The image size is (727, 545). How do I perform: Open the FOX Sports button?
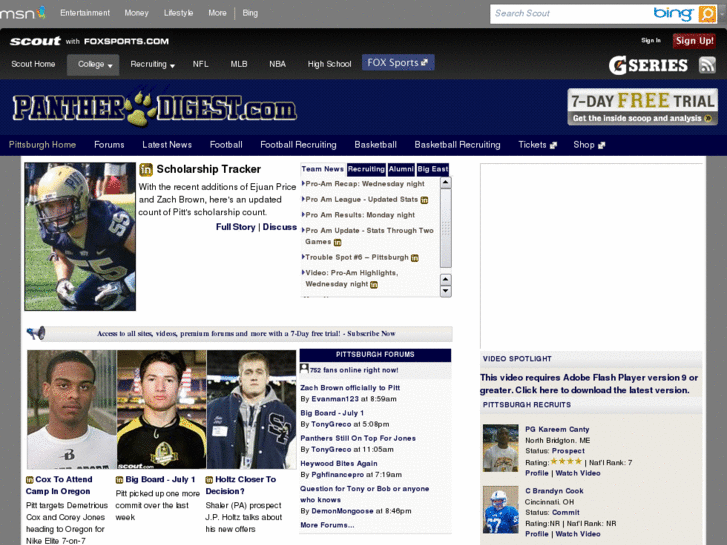(x=398, y=63)
